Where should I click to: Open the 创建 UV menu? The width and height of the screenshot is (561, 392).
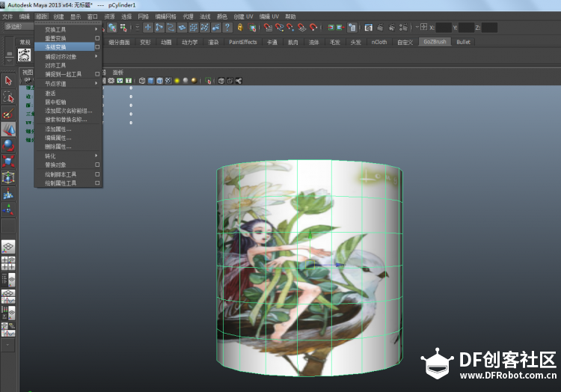click(x=243, y=16)
